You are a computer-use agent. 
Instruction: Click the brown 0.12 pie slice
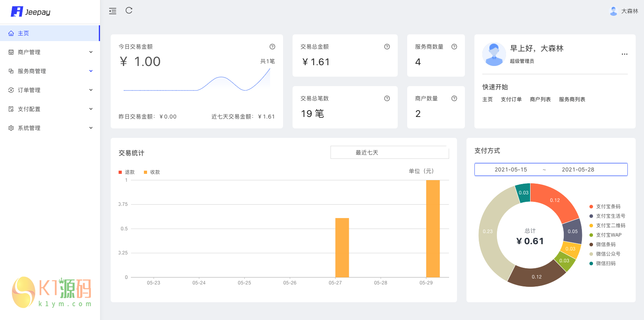pyautogui.click(x=536, y=277)
